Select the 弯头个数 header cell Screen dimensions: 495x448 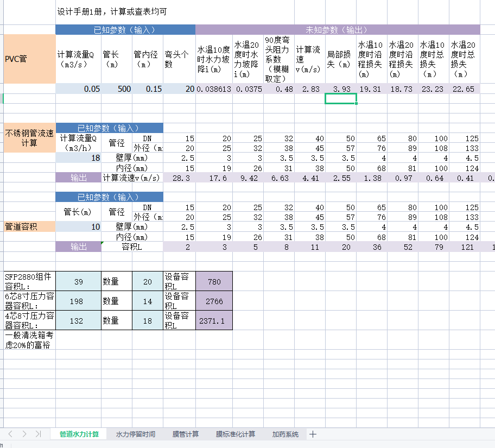(179, 59)
